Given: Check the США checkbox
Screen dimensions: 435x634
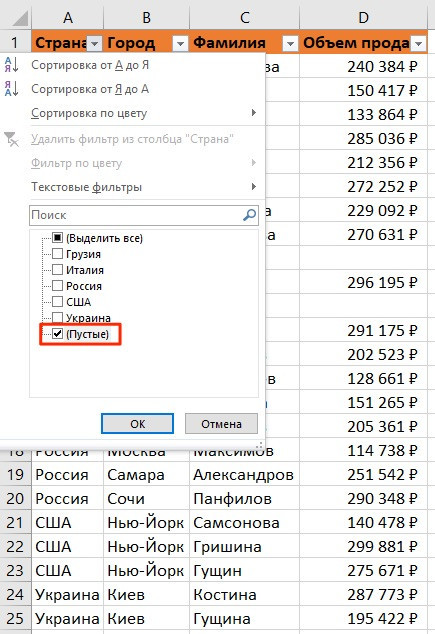Looking at the screenshot, I should tap(57, 302).
